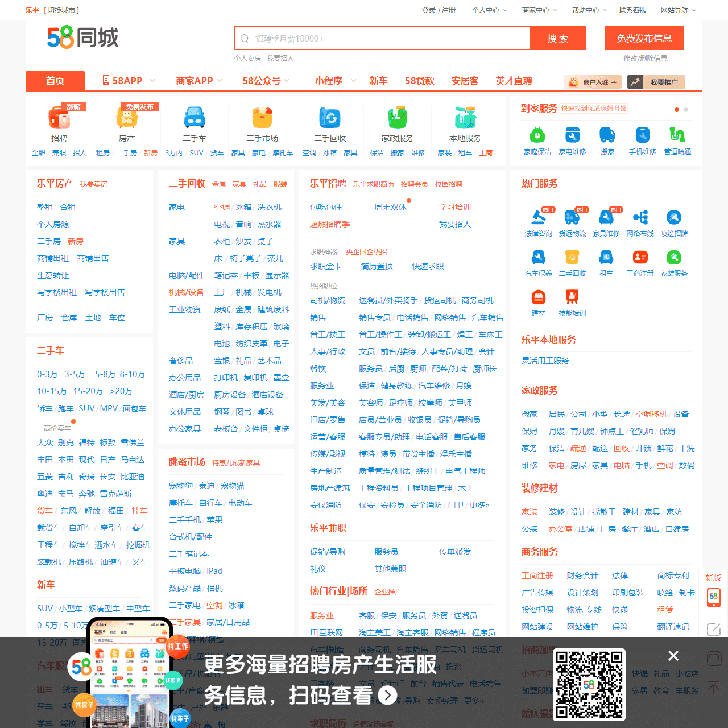The width and height of the screenshot is (728, 728).
Task: Select the 法律咨询 hot service icon
Action: [x=538, y=217]
